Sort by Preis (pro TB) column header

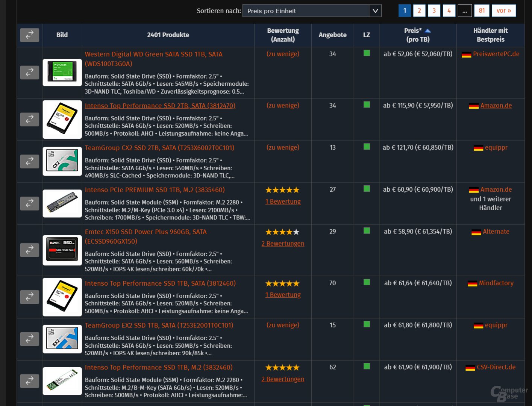(x=418, y=35)
